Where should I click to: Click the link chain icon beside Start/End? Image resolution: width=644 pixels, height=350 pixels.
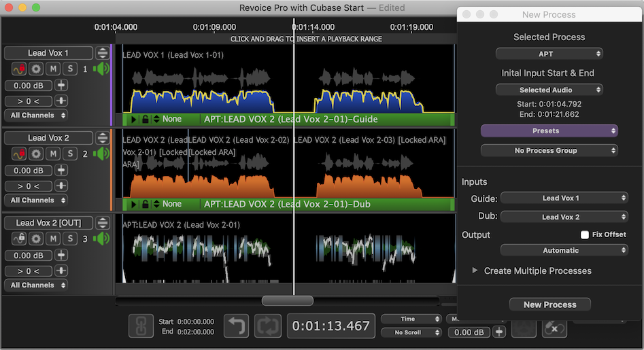(141, 326)
